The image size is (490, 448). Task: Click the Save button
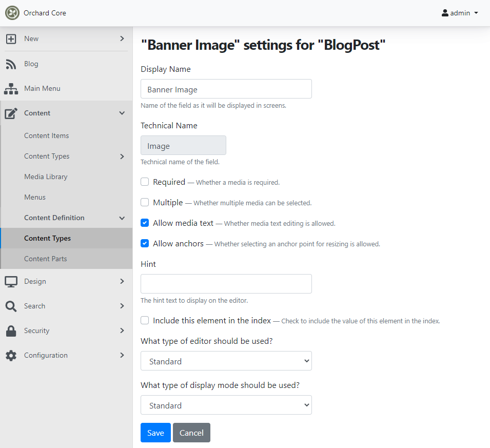[155, 433]
